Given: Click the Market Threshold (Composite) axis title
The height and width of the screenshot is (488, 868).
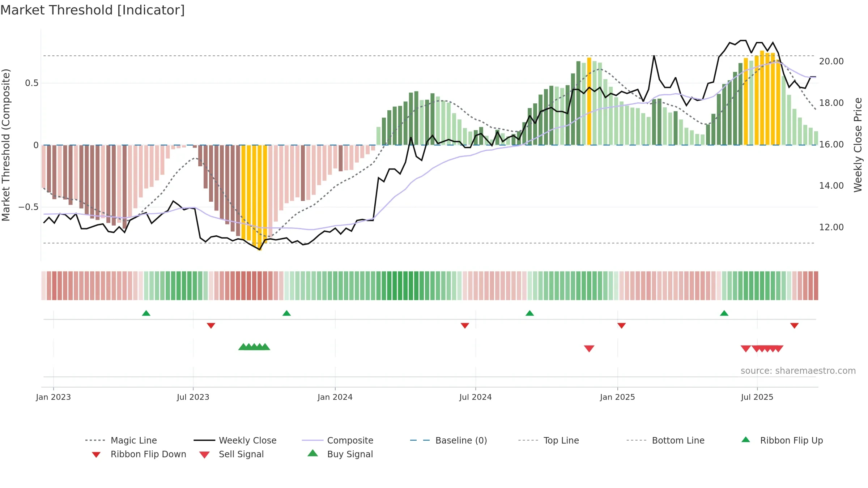Looking at the screenshot, I should pyautogui.click(x=6, y=145).
